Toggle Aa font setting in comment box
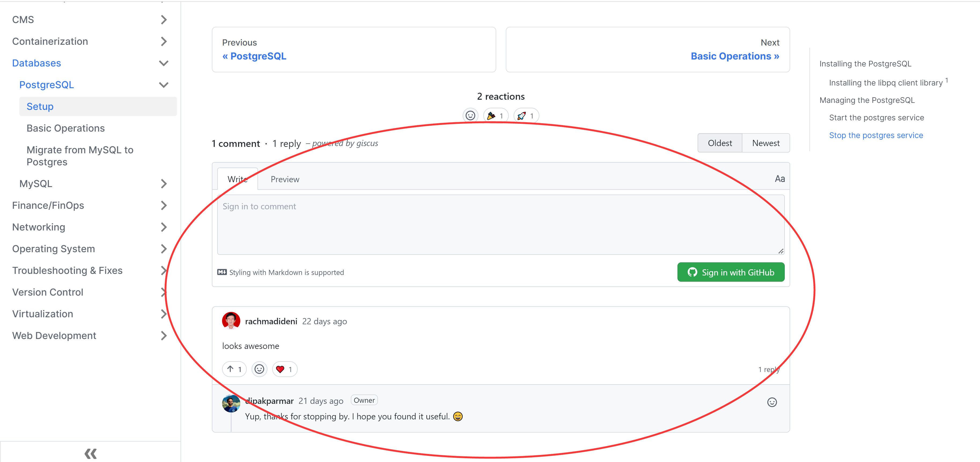 pos(779,179)
